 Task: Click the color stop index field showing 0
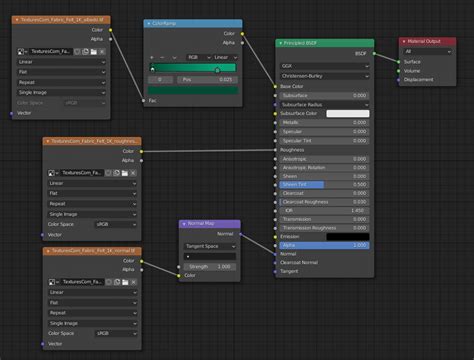(x=160, y=80)
